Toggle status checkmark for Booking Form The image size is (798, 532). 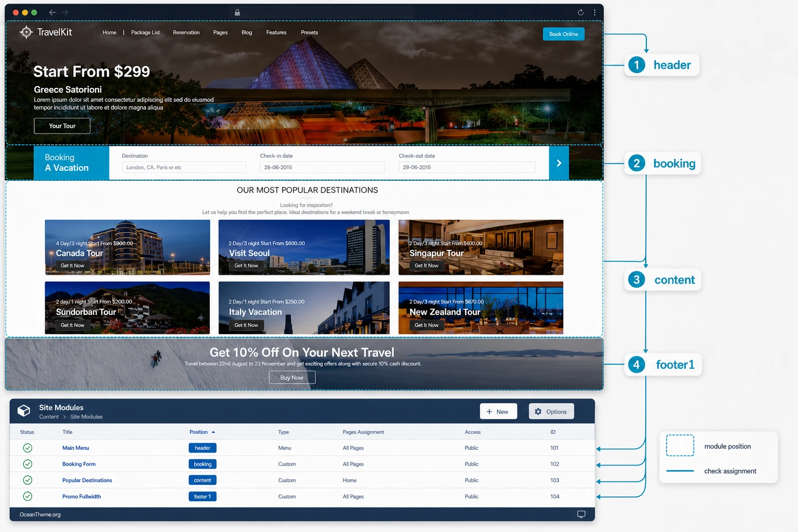28,464
